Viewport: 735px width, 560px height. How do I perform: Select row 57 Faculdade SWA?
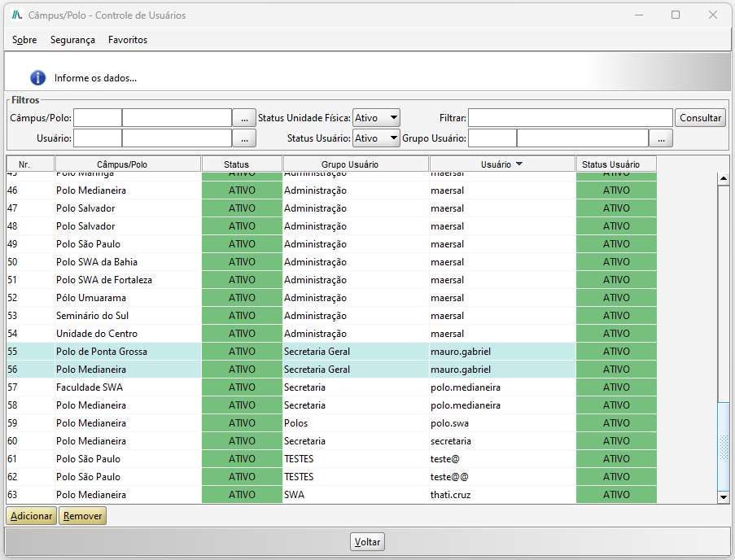pyautogui.click(x=331, y=387)
